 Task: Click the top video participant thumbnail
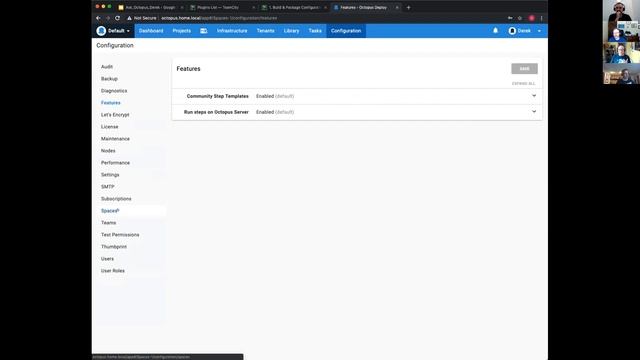pyautogui.click(x=621, y=11)
